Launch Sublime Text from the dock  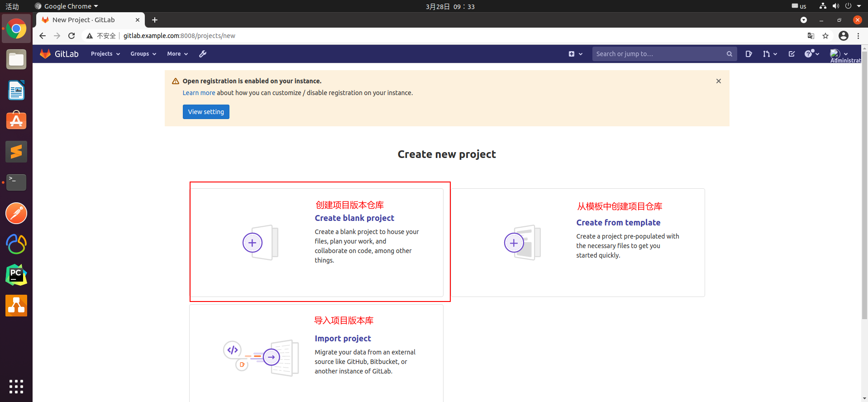tap(16, 152)
